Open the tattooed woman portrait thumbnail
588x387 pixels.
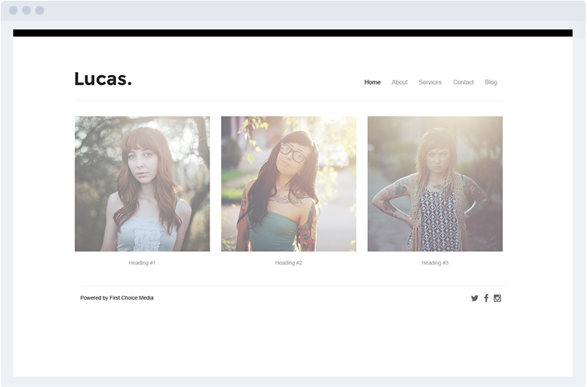coord(435,183)
